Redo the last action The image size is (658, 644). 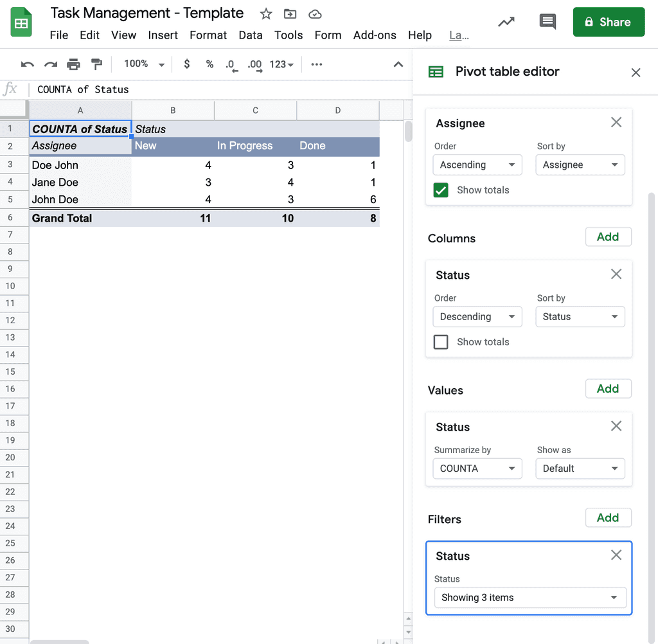tap(50, 64)
